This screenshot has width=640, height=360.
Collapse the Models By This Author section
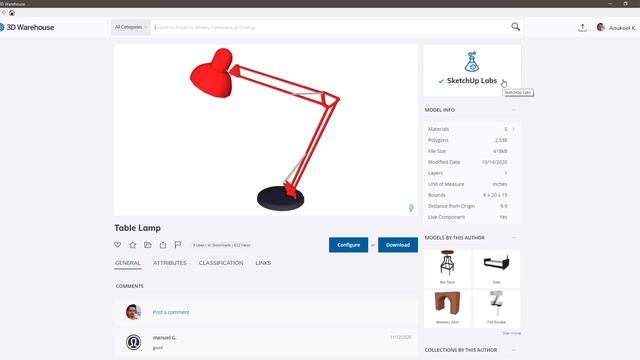pyautogui.click(x=513, y=238)
